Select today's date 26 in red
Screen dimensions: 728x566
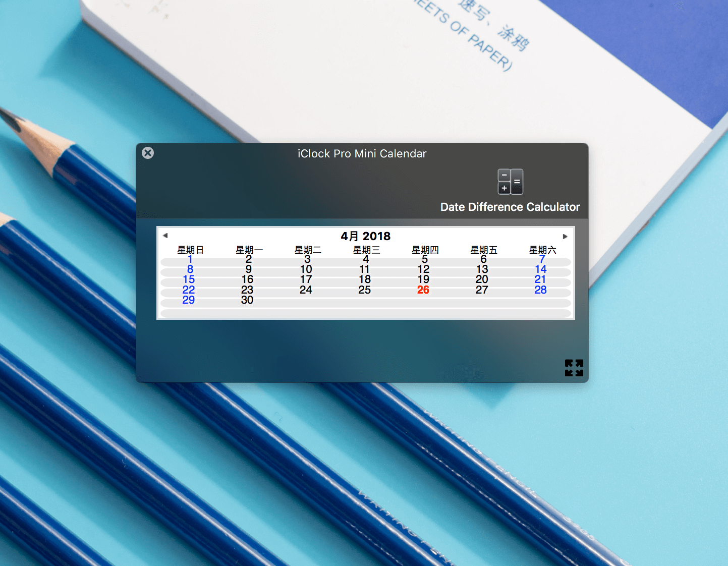423,290
